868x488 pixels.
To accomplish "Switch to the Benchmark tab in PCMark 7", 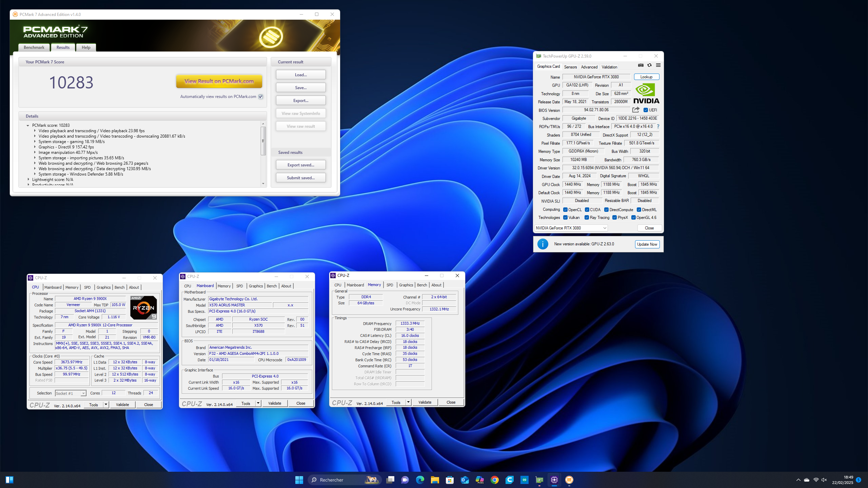I will (34, 47).
